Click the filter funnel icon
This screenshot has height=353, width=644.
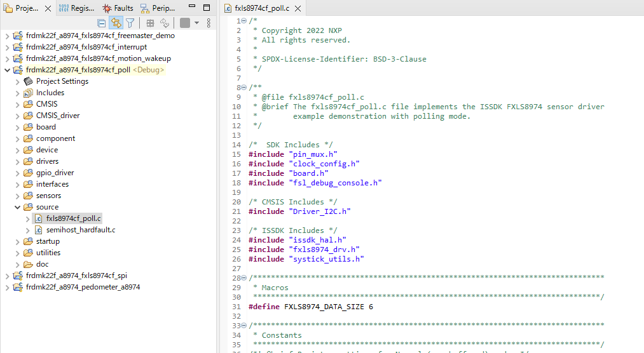(x=130, y=23)
